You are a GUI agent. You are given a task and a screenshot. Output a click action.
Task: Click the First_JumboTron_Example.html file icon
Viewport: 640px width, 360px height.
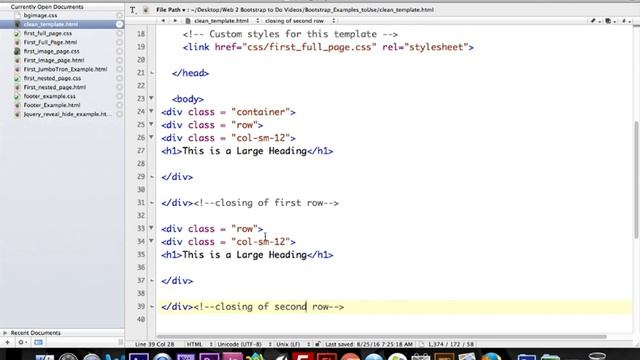[17, 69]
